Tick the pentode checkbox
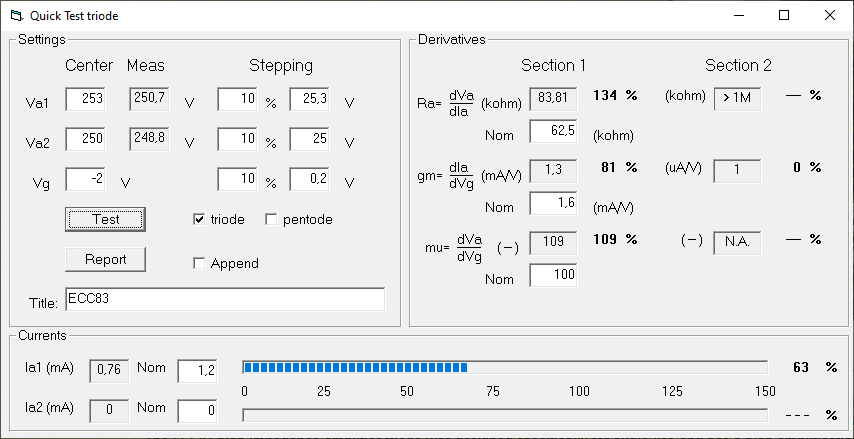 tap(271, 220)
